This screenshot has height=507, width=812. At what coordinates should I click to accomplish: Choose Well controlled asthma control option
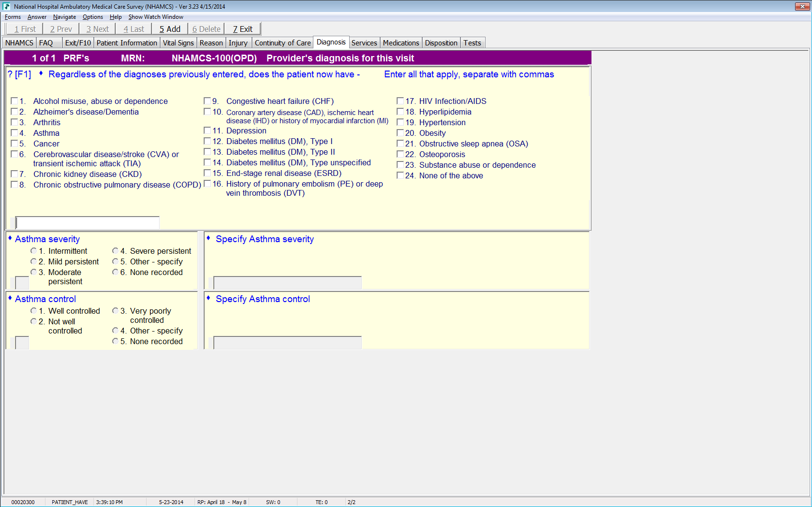(33, 311)
